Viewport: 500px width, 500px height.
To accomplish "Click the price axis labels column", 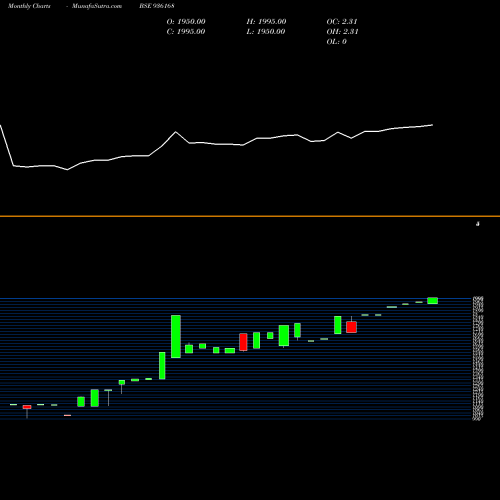I will click(478, 358).
